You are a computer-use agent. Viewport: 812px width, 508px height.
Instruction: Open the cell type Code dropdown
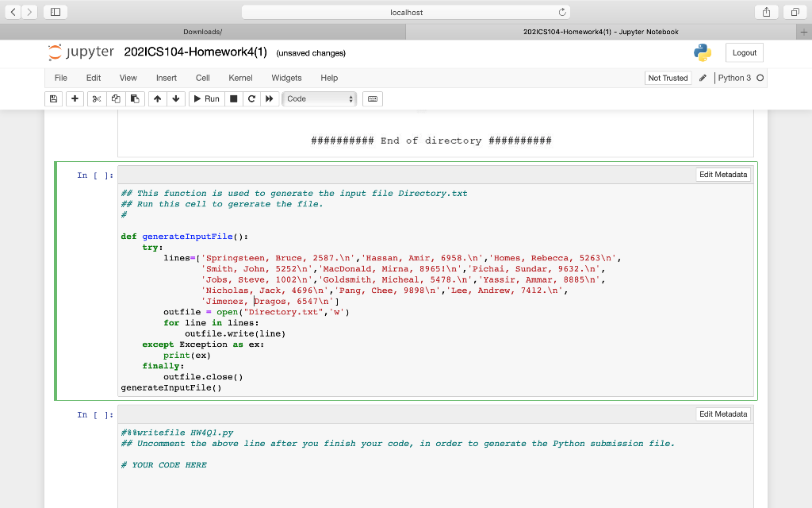click(319, 98)
